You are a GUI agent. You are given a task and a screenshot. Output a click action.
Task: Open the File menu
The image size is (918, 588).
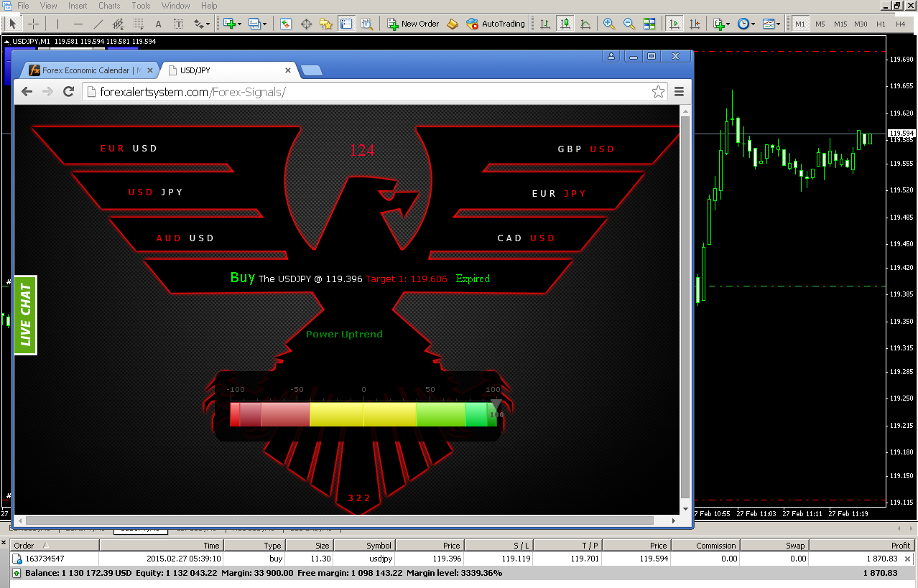(x=23, y=6)
